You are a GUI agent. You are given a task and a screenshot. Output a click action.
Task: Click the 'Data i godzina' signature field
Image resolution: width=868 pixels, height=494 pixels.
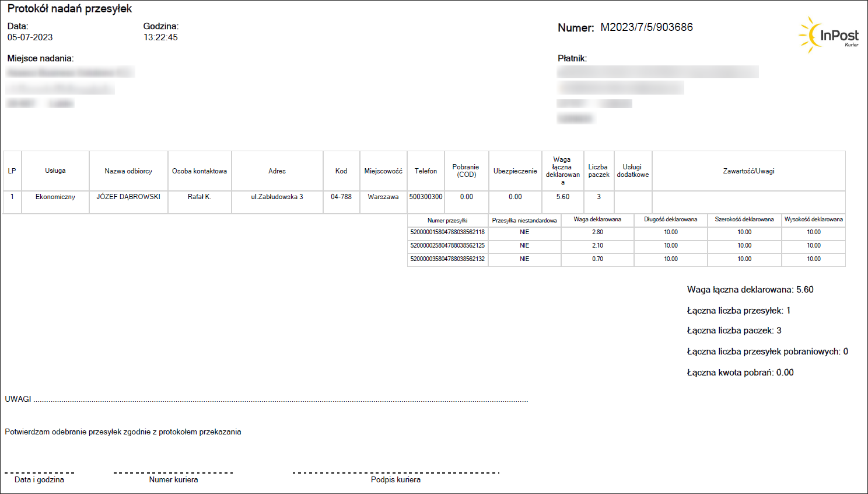pyautogui.click(x=39, y=479)
